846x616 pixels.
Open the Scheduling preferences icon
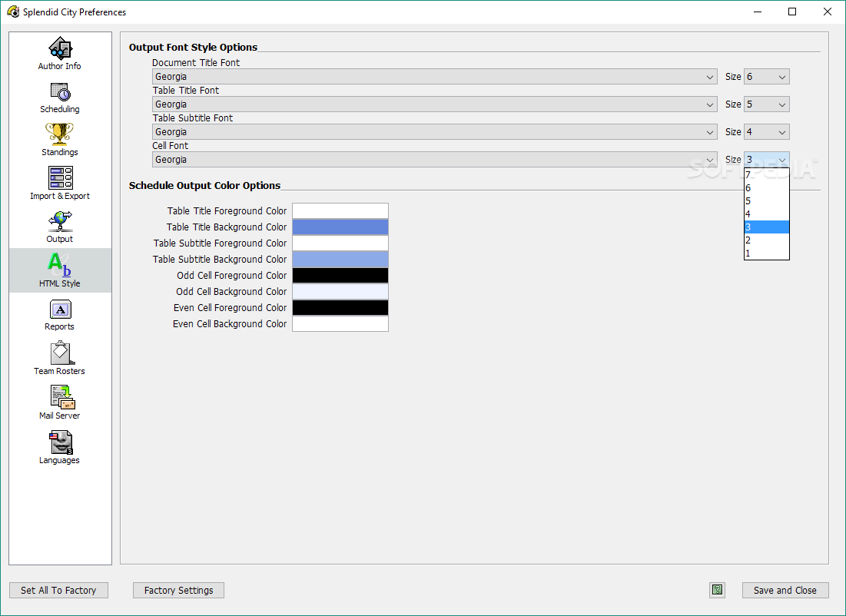60,92
